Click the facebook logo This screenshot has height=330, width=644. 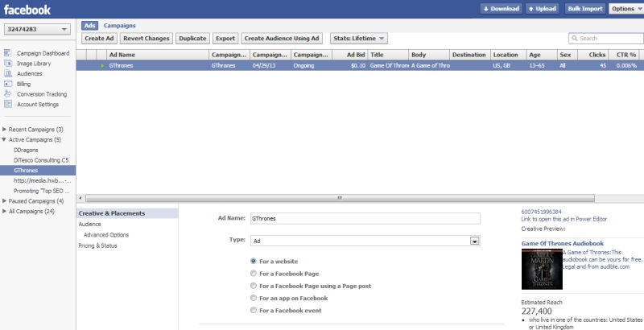(27, 10)
